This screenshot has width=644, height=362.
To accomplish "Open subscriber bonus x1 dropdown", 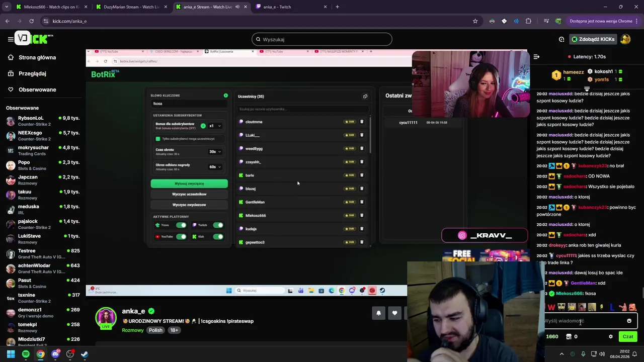I will click(x=215, y=126).
